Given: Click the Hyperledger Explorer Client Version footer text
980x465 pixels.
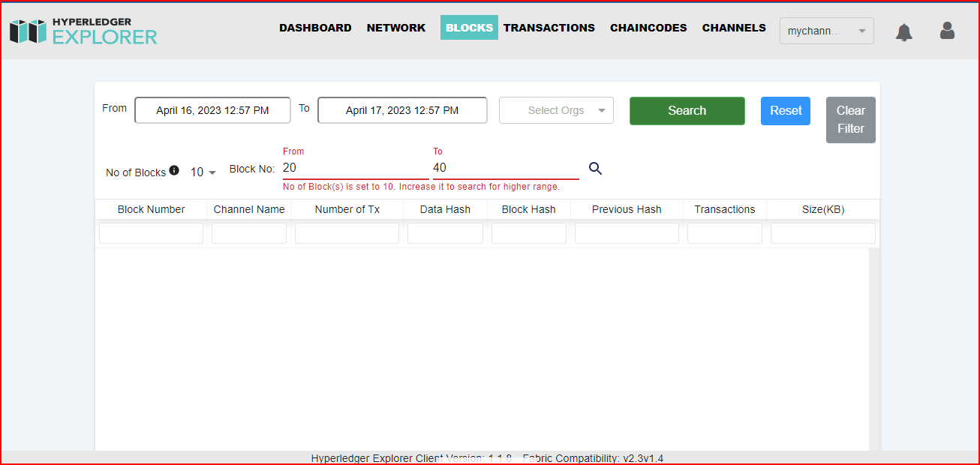Looking at the screenshot, I should [487, 458].
